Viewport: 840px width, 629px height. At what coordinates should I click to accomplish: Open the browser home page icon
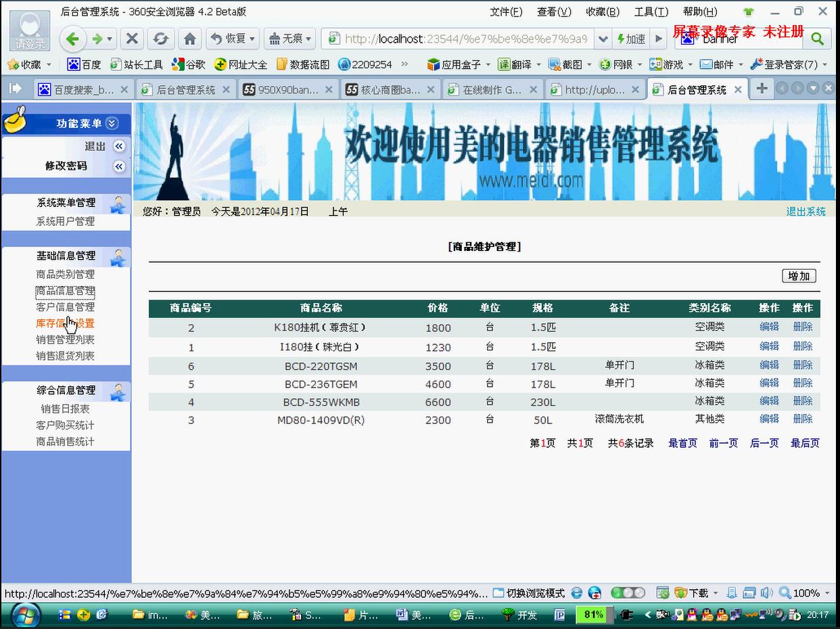click(190, 39)
